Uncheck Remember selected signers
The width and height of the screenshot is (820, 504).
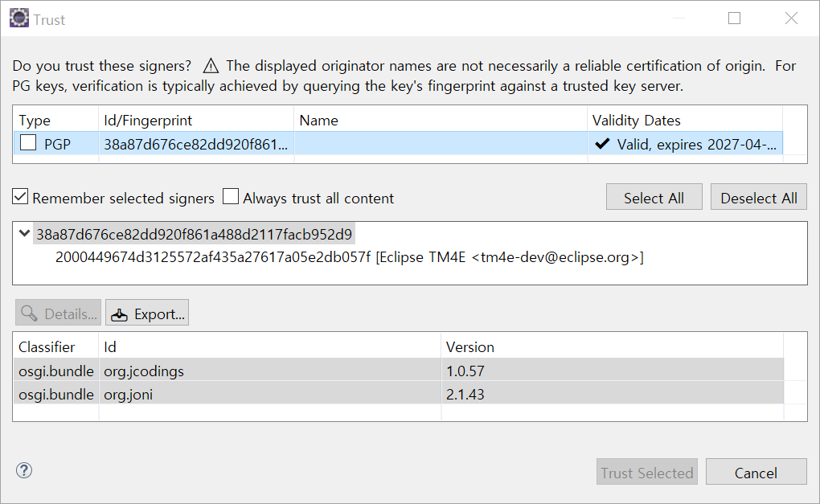coord(20,198)
